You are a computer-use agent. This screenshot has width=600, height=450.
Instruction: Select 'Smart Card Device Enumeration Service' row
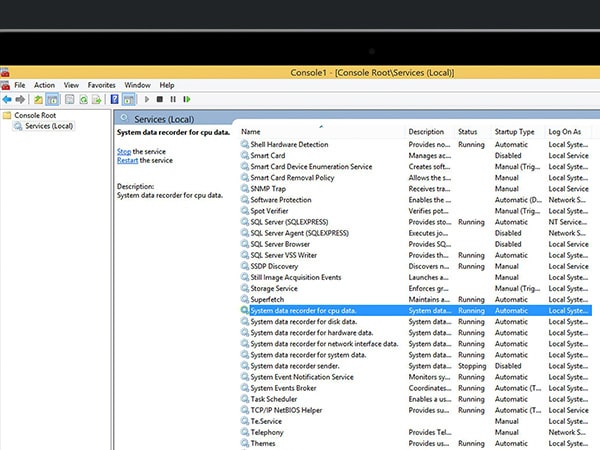416,166
